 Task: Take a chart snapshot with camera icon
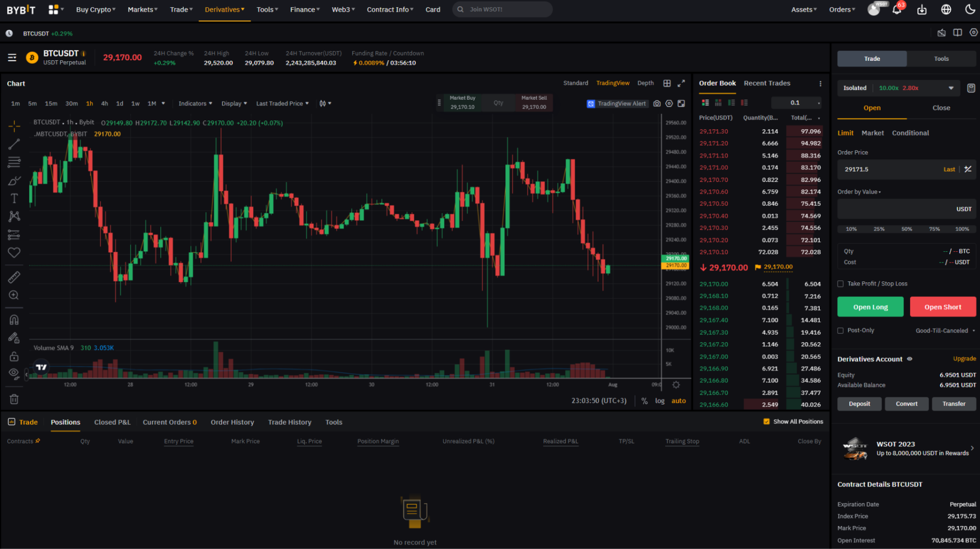pyautogui.click(x=657, y=104)
